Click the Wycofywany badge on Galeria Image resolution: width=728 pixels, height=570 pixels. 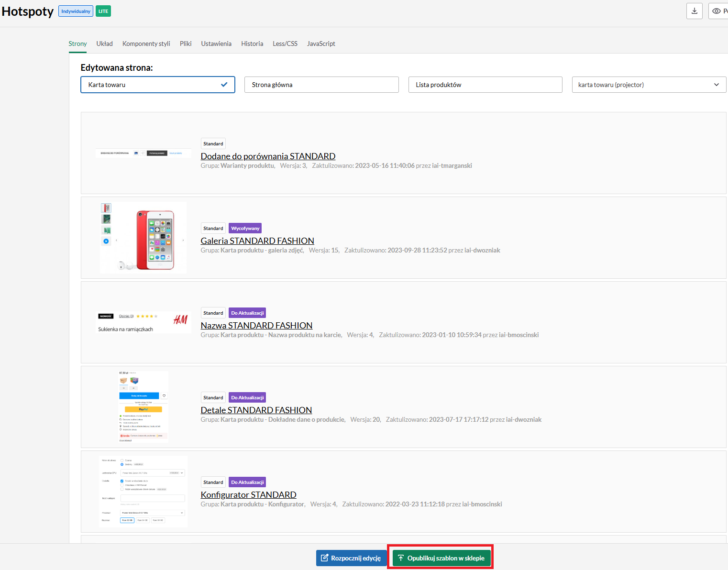pyautogui.click(x=245, y=228)
